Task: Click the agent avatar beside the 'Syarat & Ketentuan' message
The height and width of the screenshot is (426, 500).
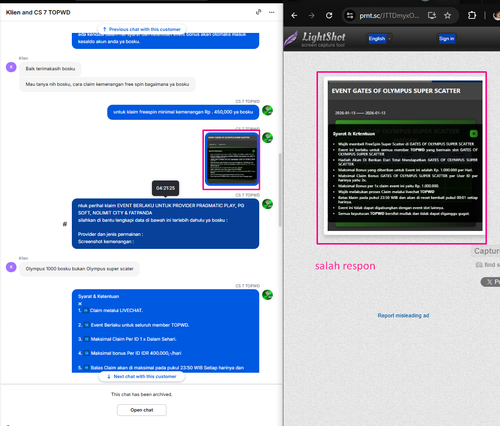Action: (267, 295)
